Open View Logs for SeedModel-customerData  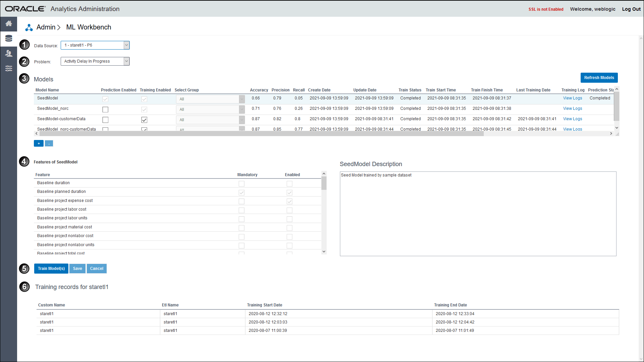[x=573, y=119]
